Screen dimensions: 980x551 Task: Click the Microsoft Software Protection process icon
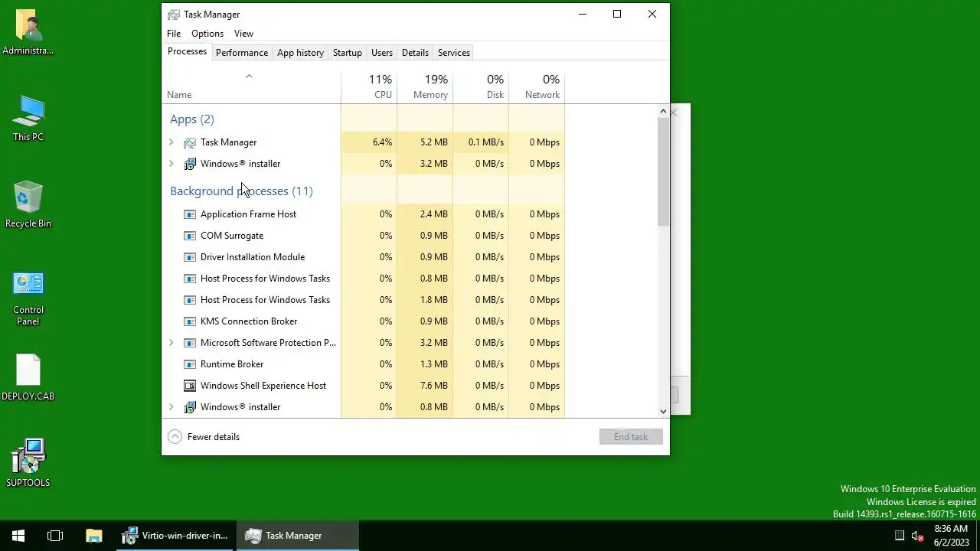(x=190, y=343)
